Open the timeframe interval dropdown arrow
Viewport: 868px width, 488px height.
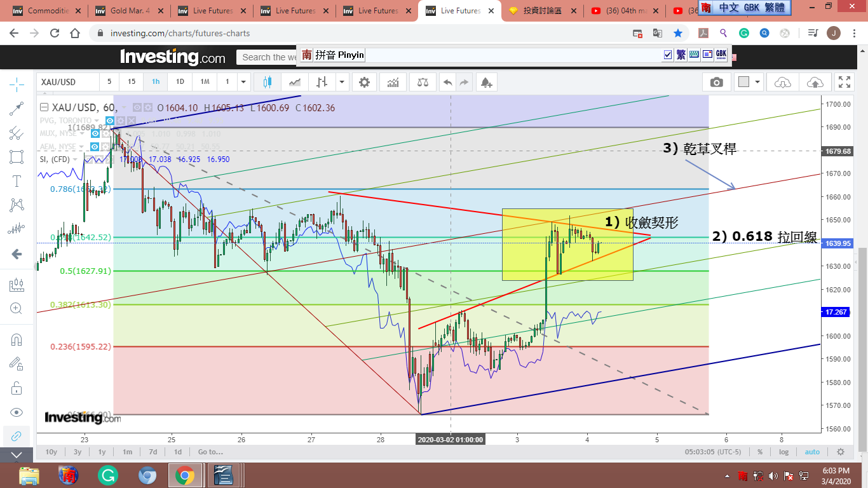pyautogui.click(x=243, y=82)
